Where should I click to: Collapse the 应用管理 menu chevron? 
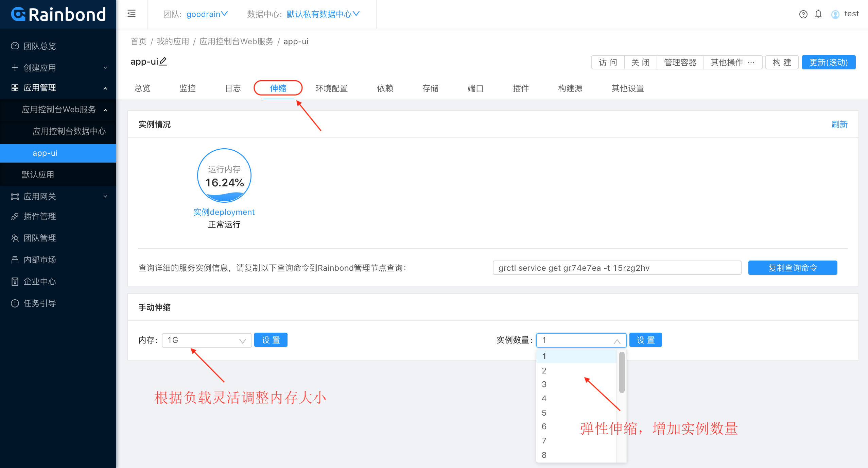tap(105, 88)
